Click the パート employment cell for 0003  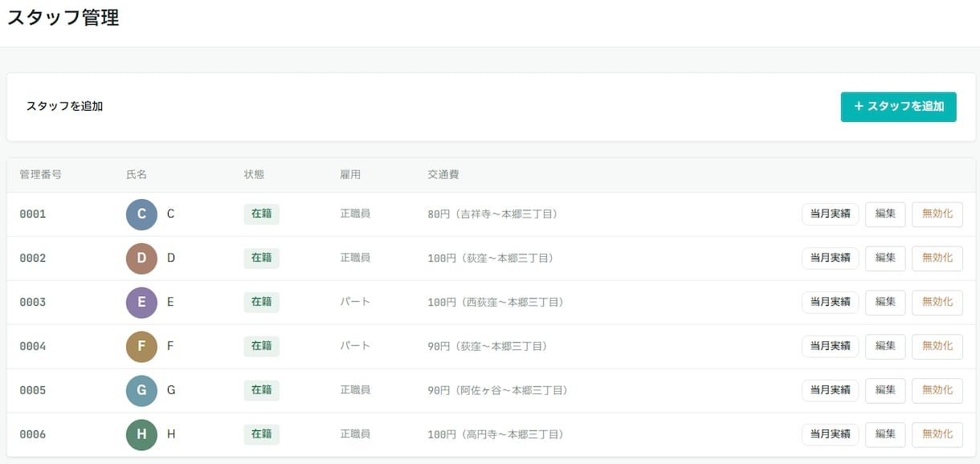(x=355, y=303)
